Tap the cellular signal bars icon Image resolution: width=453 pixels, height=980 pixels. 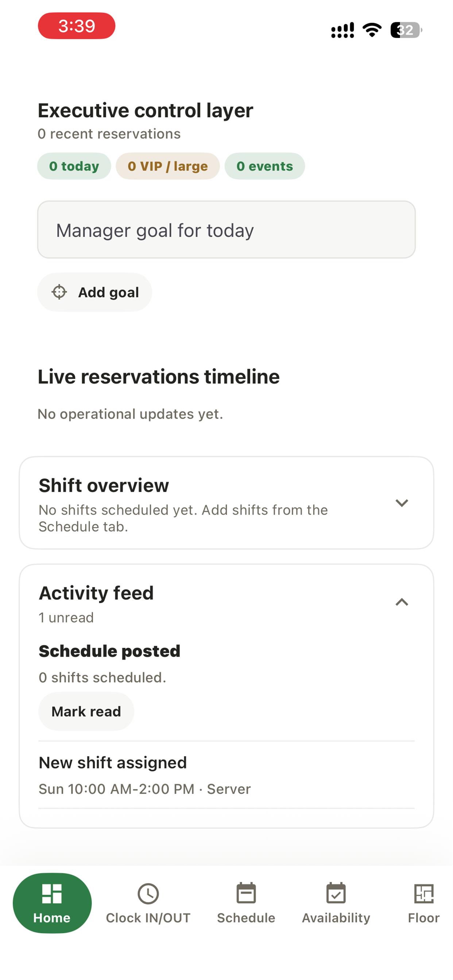click(342, 30)
